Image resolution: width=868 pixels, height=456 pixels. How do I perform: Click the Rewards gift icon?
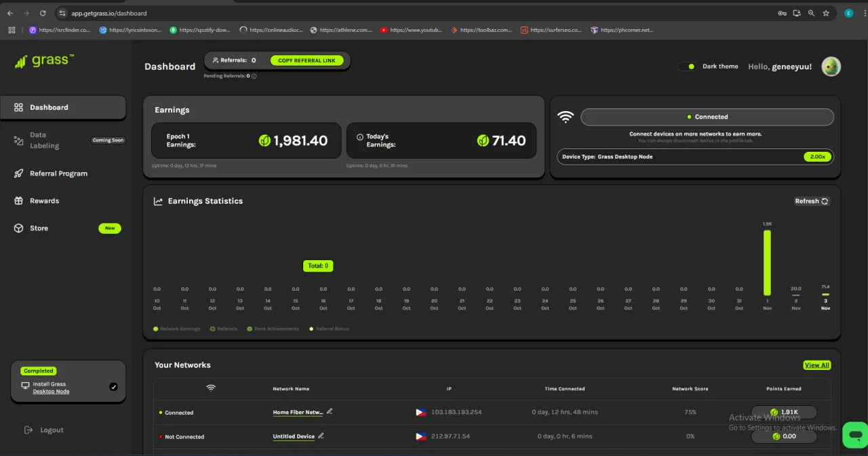[x=18, y=201]
